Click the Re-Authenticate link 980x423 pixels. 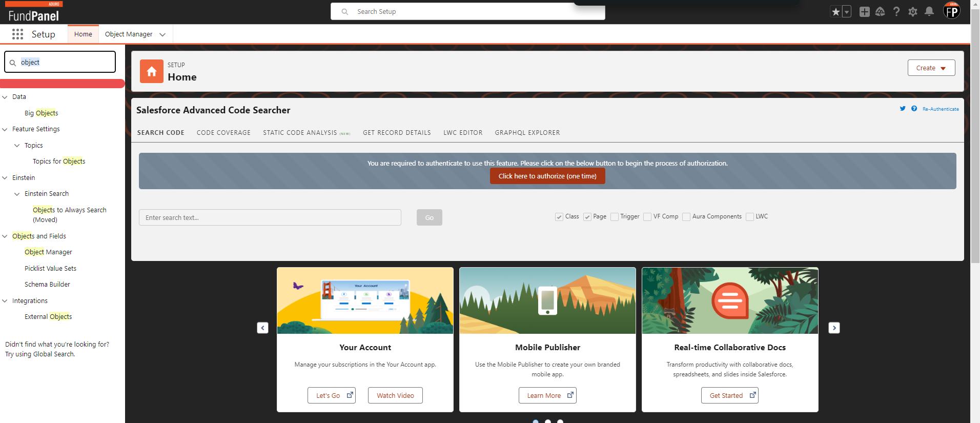941,109
